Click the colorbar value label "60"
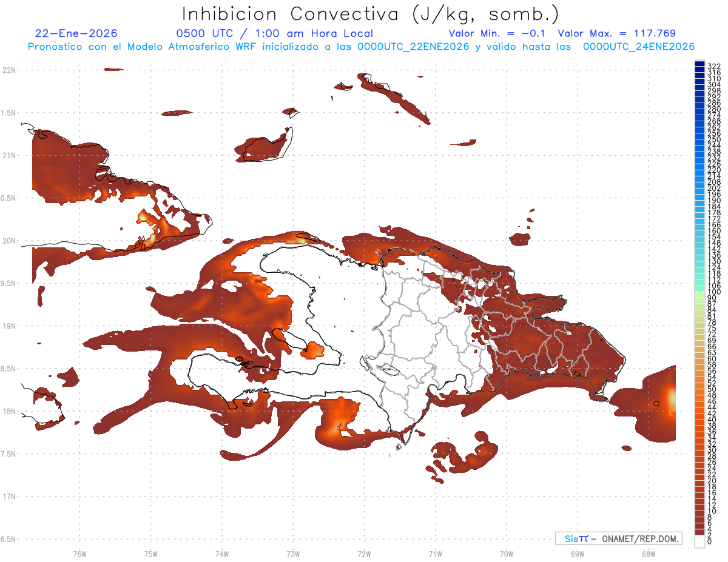Image resolution: width=728 pixels, height=562 pixels. pos(712,358)
